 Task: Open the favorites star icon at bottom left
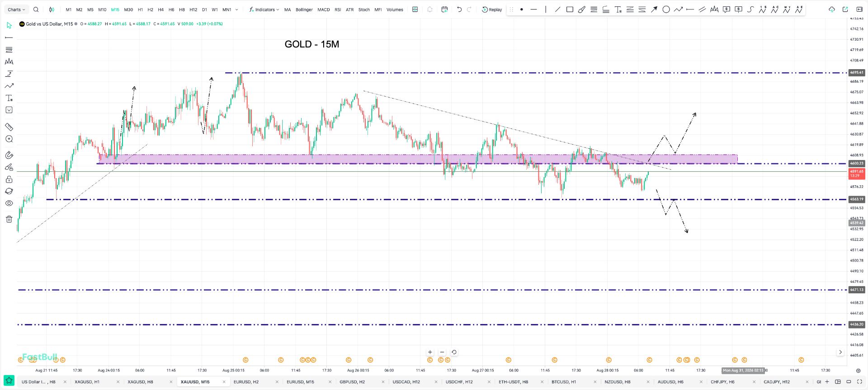point(9,381)
